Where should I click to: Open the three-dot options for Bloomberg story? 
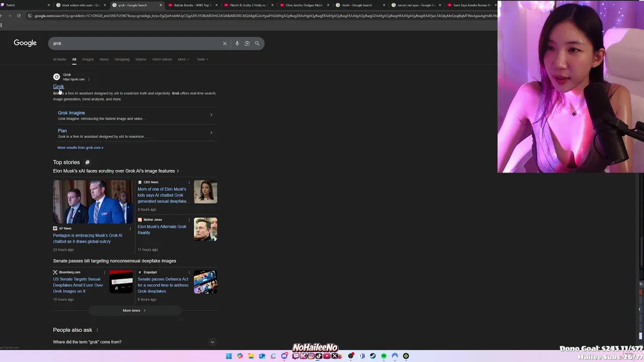[x=105, y=273]
